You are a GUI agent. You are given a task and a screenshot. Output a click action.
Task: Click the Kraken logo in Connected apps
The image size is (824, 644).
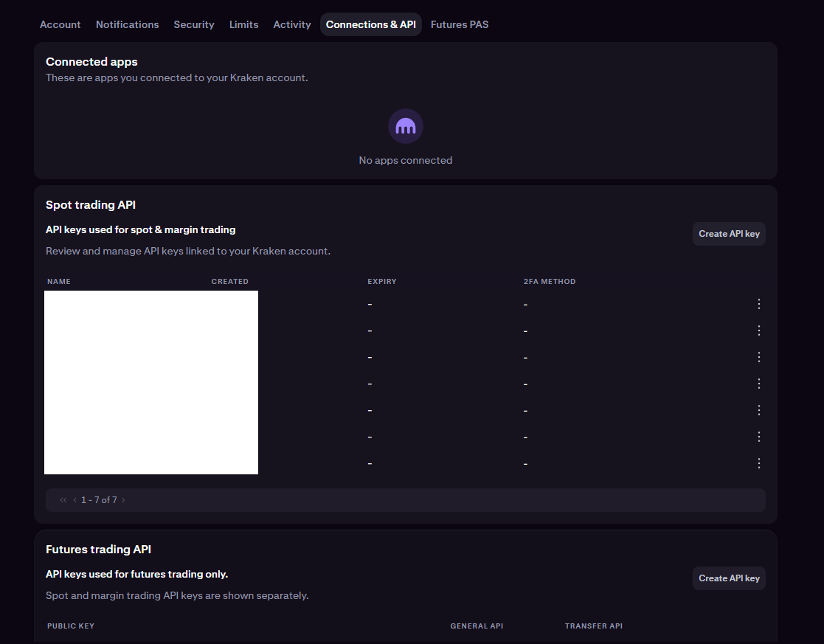point(406,126)
